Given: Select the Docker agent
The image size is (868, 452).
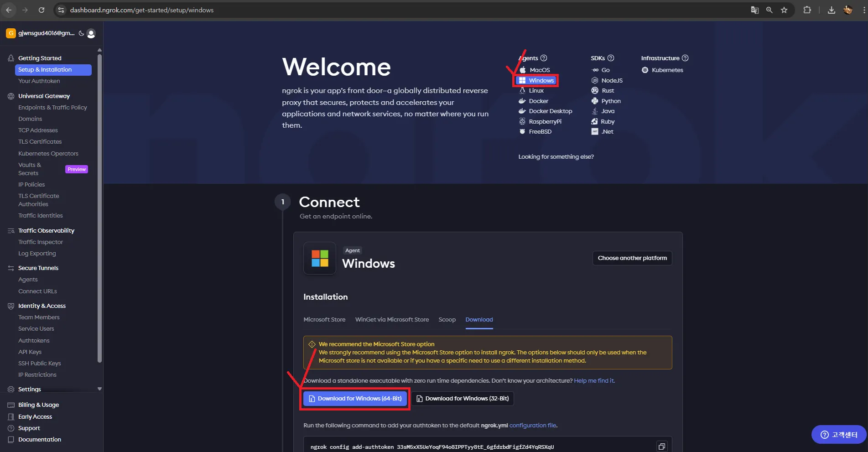Looking at the screenshot, I should tap(534, 101).
